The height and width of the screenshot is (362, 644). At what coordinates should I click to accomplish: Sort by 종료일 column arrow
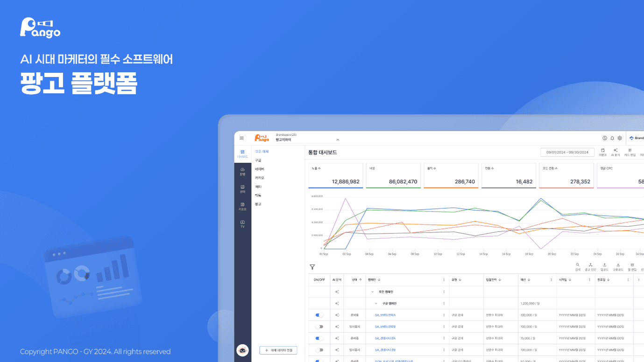point(608,280)
